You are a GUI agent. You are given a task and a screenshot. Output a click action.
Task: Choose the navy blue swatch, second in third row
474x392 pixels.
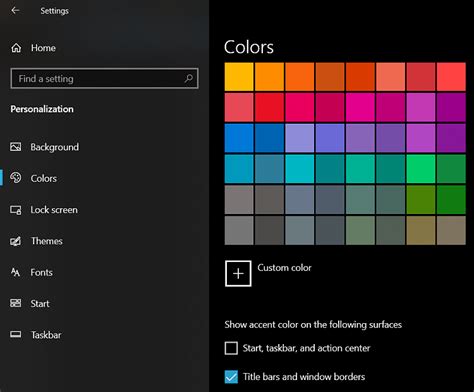click(269, 138)
